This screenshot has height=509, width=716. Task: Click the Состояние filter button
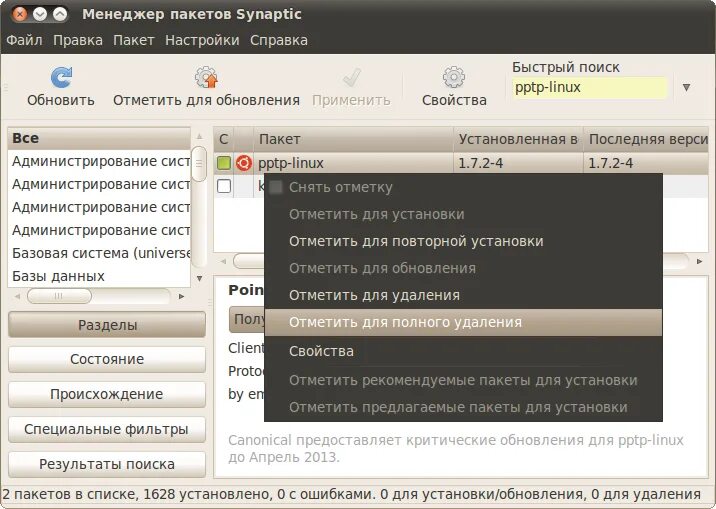107,359
